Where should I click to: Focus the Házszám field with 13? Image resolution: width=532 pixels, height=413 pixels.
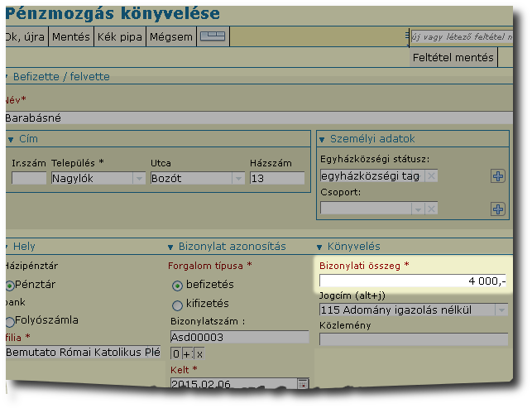click(x=277, y=178)
